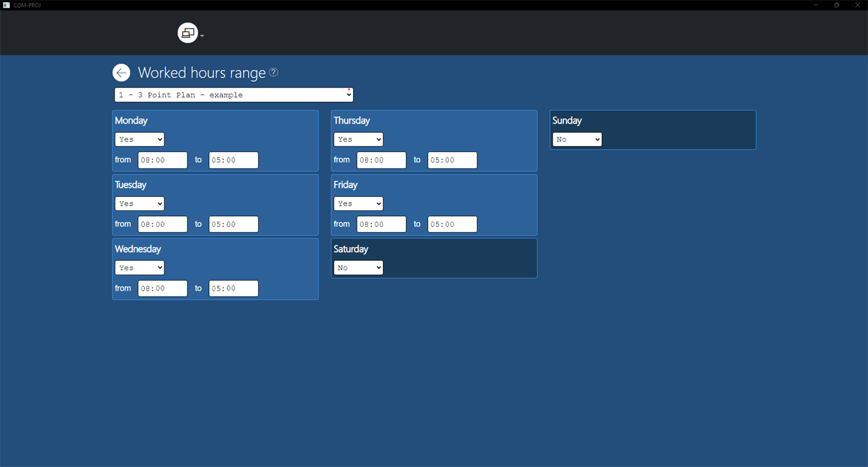Click Wednesday's 'to' time box
The width and height of the screenshot is (868, 467).
pos(233,288)
